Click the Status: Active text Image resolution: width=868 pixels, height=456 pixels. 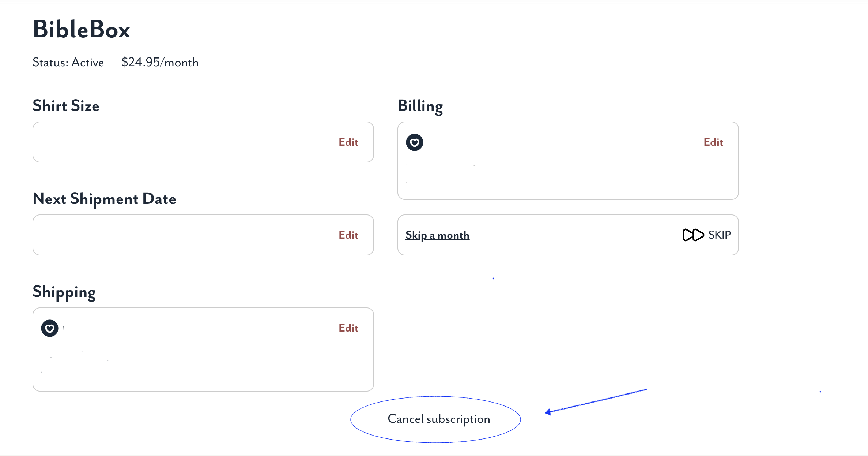coord(68,62)
